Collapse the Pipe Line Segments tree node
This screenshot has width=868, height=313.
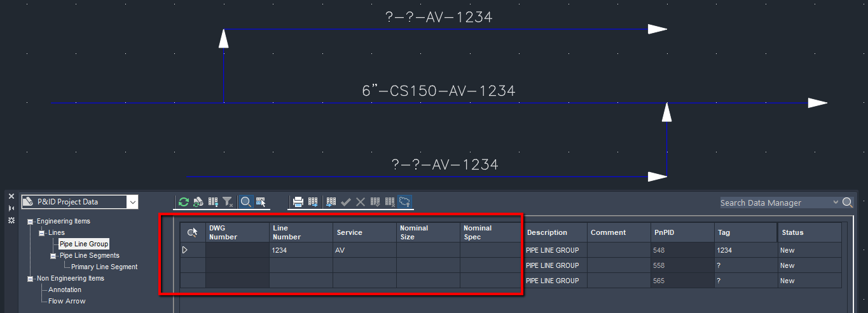coord(53,256)
